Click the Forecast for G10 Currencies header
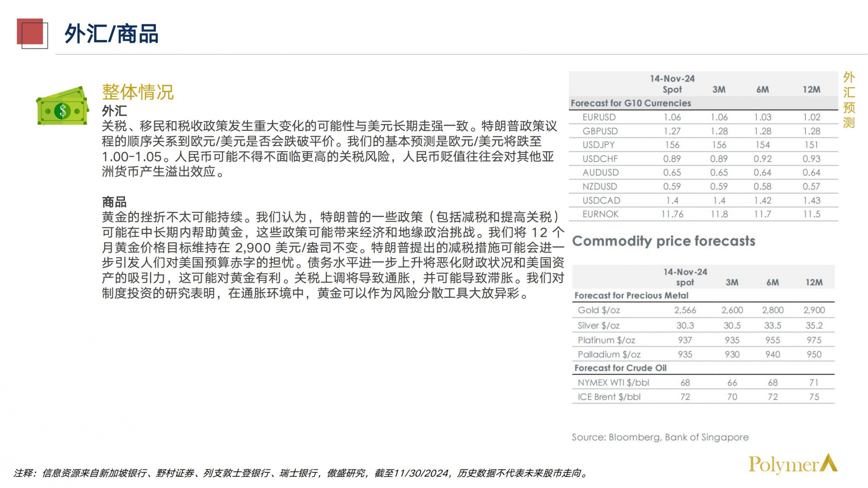This screenshot has height=488, width=868. click(631, 103)
